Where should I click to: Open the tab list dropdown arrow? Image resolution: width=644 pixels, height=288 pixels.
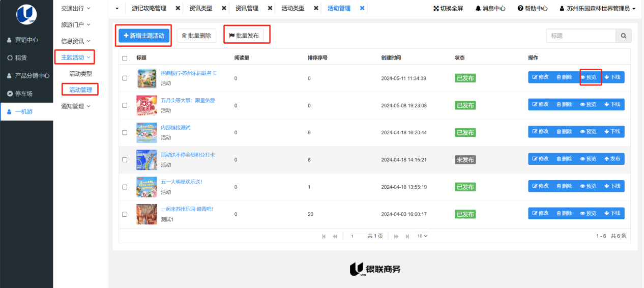pyautogui.click(x=117, y=9)
